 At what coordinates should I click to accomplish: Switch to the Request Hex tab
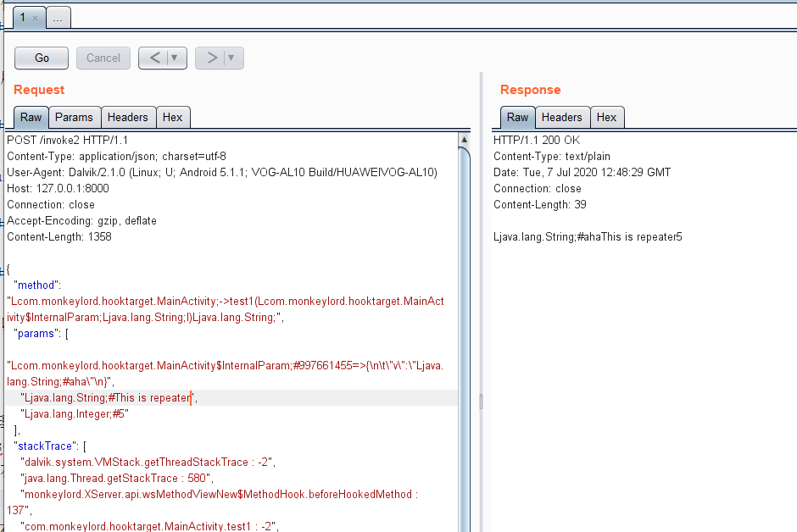173,117
